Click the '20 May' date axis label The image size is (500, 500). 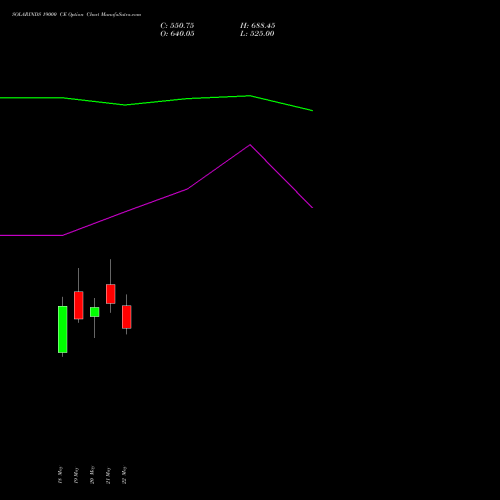(92, 475)
